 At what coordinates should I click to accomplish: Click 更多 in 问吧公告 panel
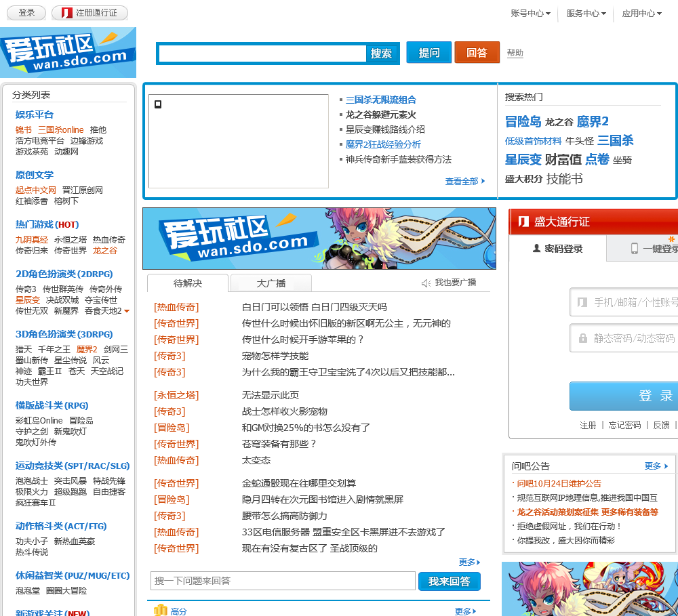click(656, 466)
